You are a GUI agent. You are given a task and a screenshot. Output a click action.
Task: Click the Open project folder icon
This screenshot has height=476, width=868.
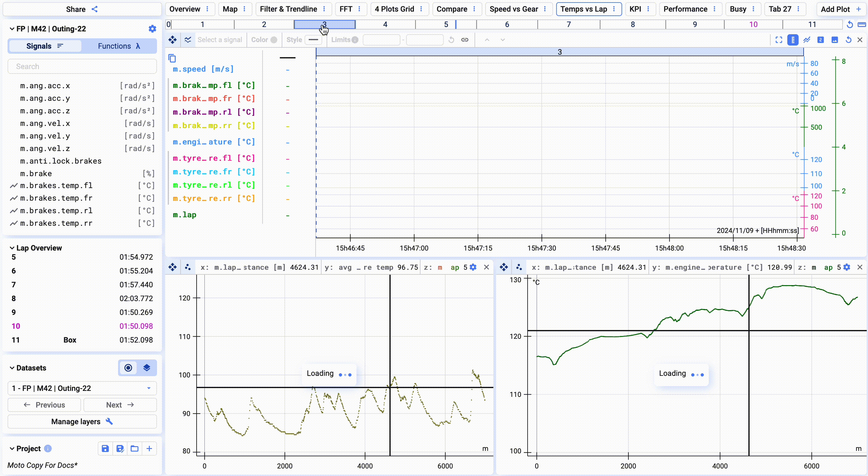[x=134, y=448]
